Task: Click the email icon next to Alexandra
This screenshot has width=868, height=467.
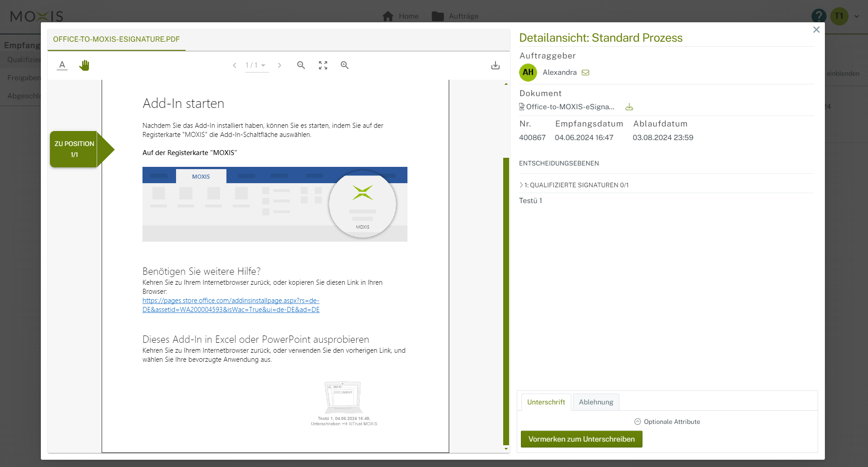Action: 585,73
